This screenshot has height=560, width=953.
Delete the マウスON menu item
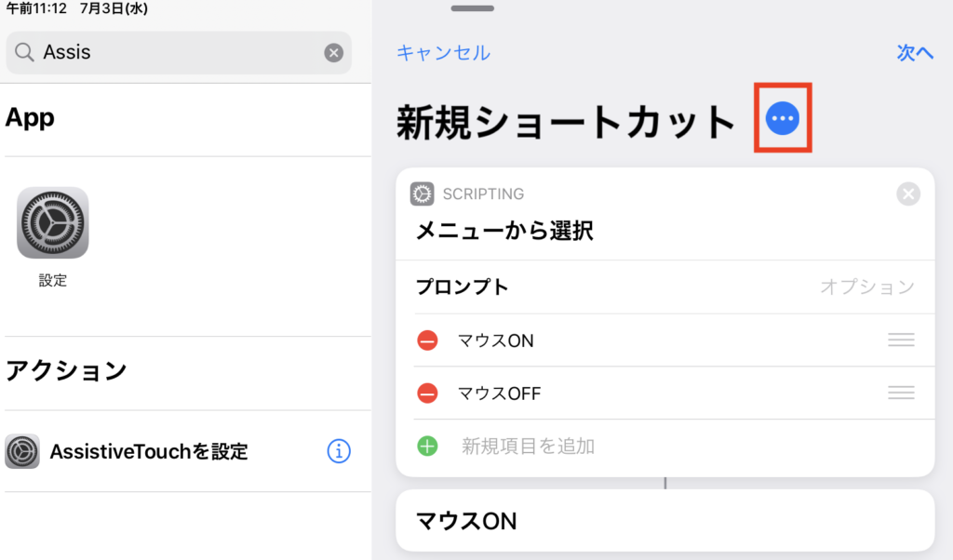pyautogui.click(x=427, y=340)
